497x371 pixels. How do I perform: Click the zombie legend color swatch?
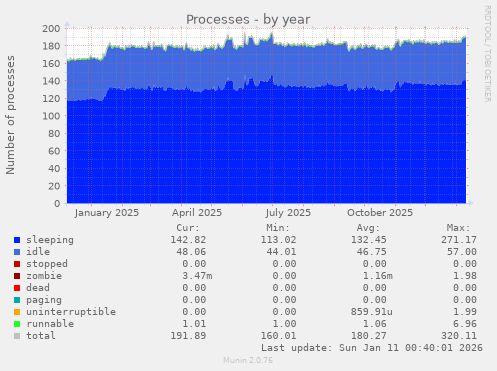point(17,276)
